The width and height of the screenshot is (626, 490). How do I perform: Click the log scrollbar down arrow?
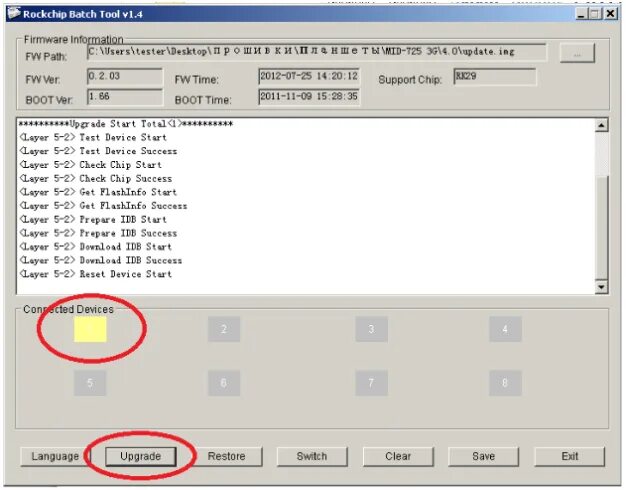pyautogui.click(x=601, y=287)
